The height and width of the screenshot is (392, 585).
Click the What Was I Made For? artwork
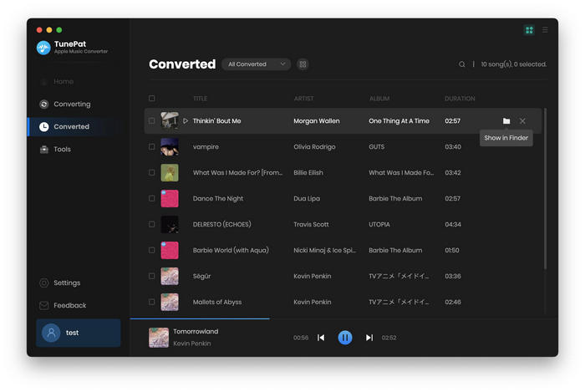coord(170,173)
